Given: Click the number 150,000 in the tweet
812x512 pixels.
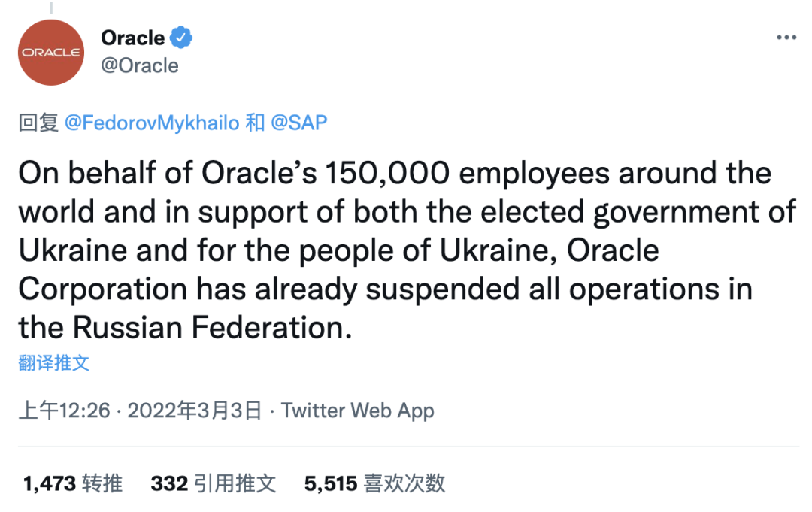Looking at the screenshot, I should click(x=387, y=174).
